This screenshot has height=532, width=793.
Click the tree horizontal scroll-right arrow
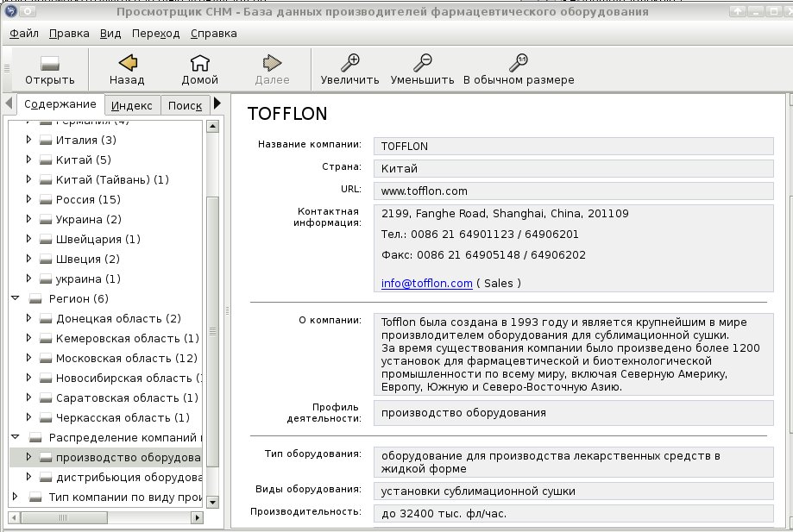pyautogui.click(x=198, y=517)
